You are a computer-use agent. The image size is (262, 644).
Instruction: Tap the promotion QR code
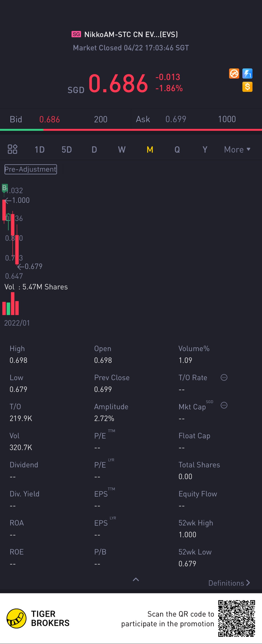point(236,618)
